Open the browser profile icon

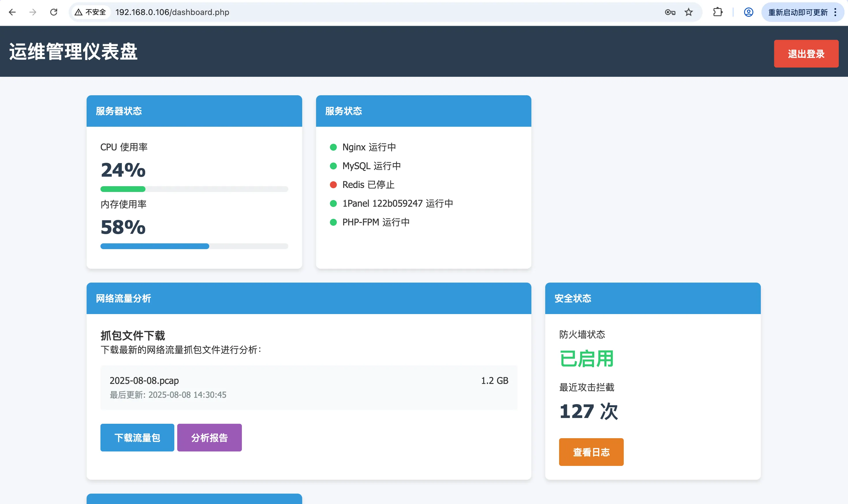748,12
